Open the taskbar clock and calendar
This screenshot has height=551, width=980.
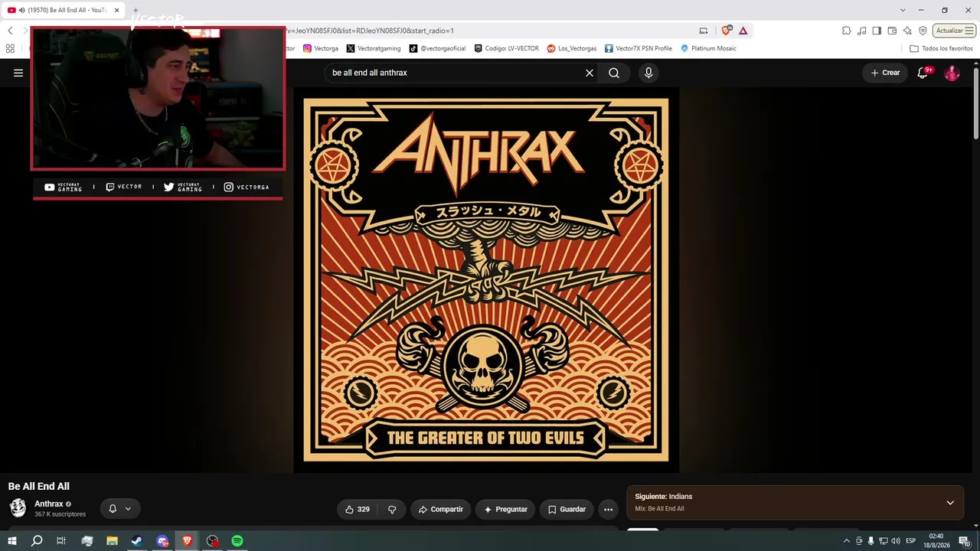[x=936, y=541]
